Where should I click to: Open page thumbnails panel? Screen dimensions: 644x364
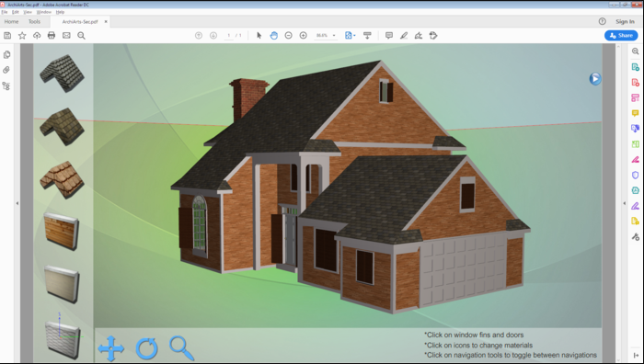click(x=6, y=54)
